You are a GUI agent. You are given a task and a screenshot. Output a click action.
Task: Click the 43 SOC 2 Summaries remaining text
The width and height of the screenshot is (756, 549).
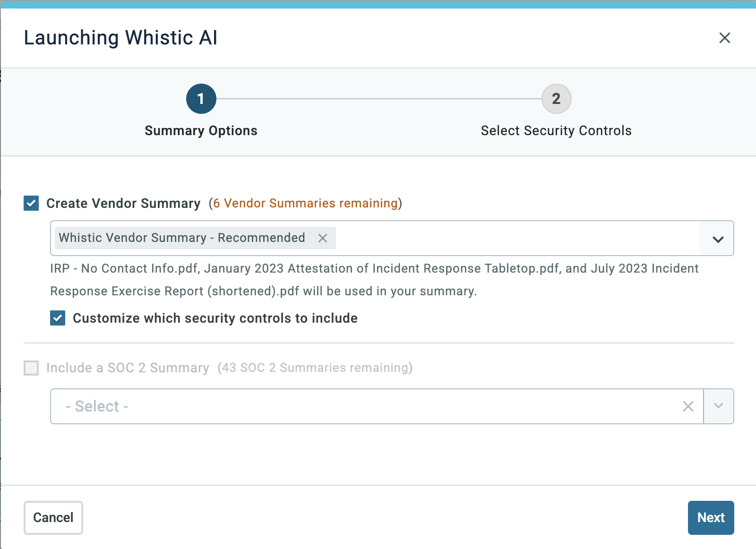click(x=315, y=368)
